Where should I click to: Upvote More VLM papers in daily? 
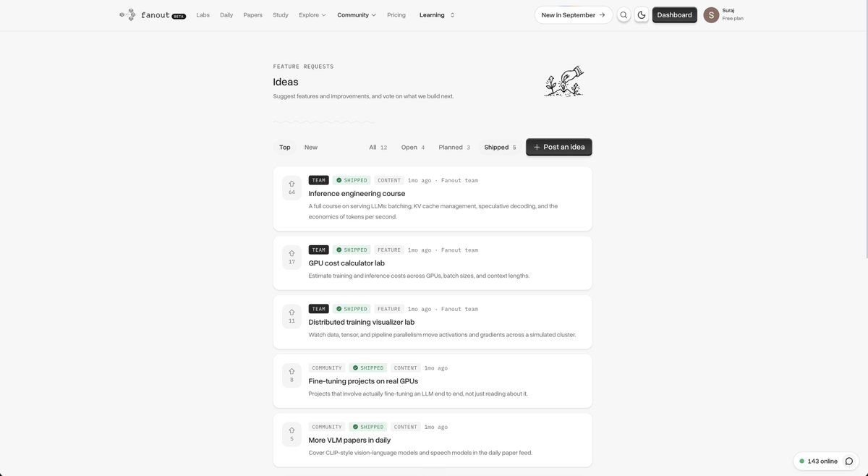click(x=292, y=434)
